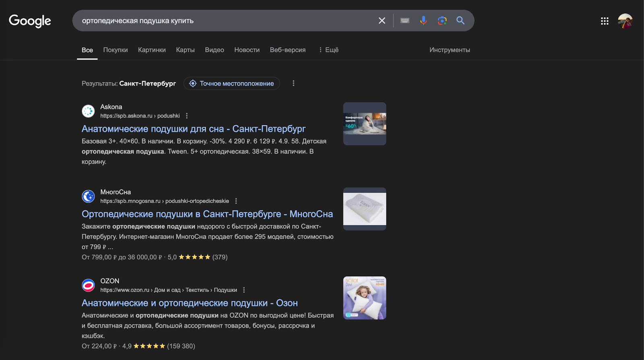Image resolution: width=644 pixels, height=360 pixels.
Task: Switch to the Покупки tab
Action: click(116, 50)
